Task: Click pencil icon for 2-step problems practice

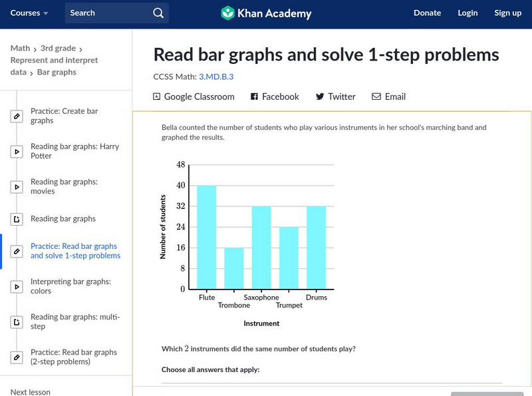Action: pyautogui.click(x=17, y=357)
